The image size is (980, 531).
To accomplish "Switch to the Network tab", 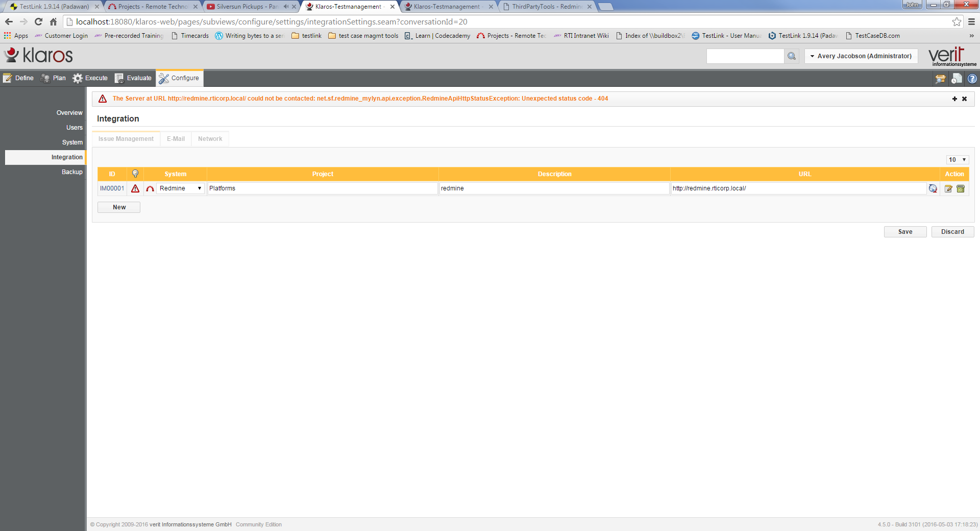I will pyautogui.click(x=210, y=139).
